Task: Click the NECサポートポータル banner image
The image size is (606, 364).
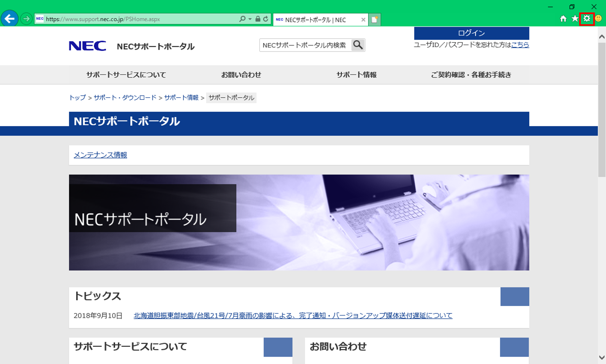Action: (x=299, y=222)
